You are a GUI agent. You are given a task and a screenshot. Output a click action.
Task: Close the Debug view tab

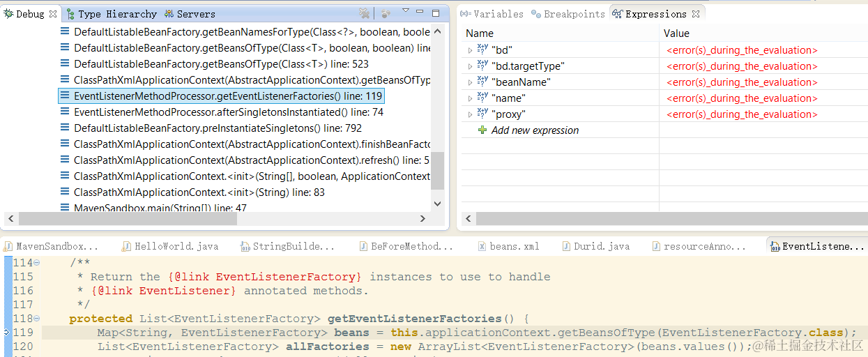[x=54, y=13]
